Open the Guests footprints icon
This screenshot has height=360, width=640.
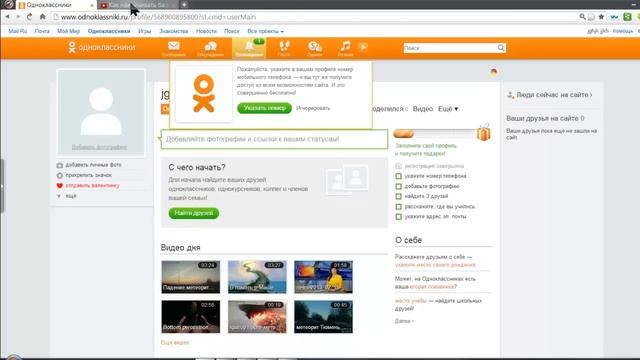pyautogui.click(x=284, y=48)
